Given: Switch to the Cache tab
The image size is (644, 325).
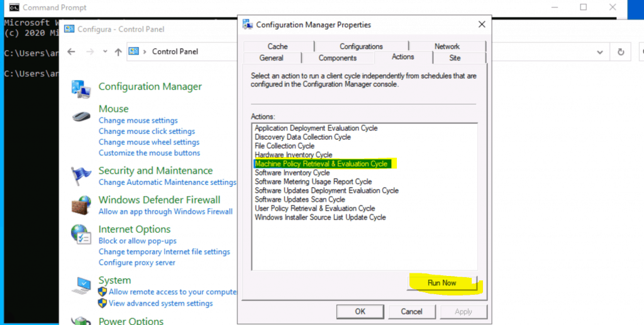Looking at the screenshot, I should (x=277, y=47).
